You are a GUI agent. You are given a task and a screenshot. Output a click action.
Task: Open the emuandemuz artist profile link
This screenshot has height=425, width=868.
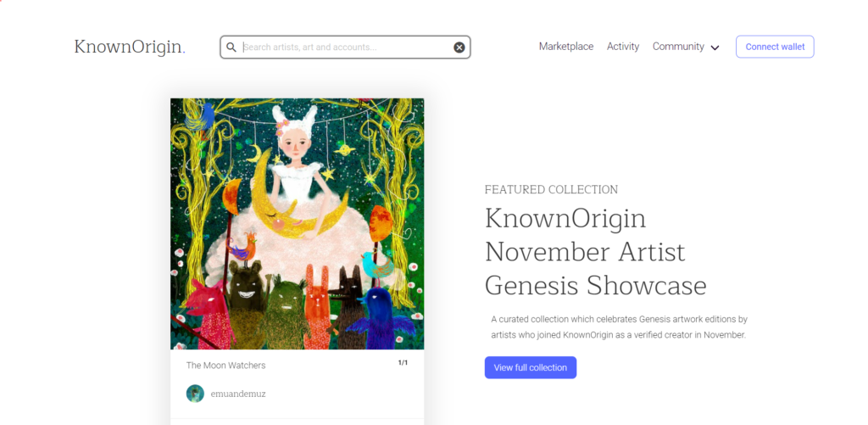(x=238, y=394)
